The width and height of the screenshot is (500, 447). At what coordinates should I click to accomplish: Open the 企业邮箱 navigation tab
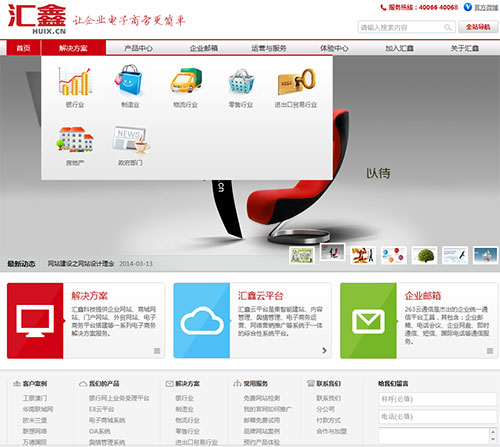point(204,48)
